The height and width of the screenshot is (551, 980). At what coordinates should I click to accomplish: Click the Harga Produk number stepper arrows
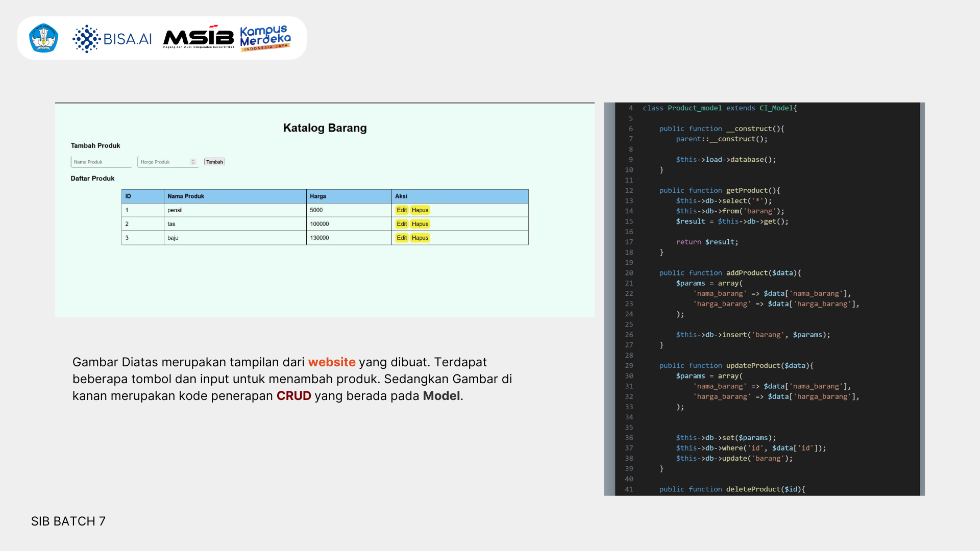(x=193, y=162)
